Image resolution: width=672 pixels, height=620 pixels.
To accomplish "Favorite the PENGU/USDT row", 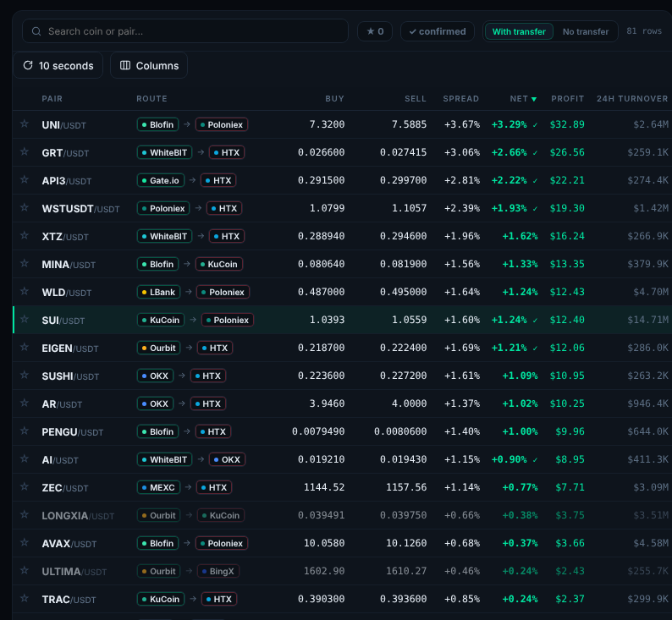I will pos(25,431).
